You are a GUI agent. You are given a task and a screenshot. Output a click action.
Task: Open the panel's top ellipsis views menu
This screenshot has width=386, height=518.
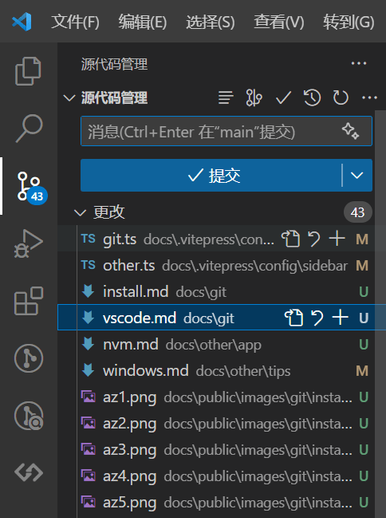[359, 63]
